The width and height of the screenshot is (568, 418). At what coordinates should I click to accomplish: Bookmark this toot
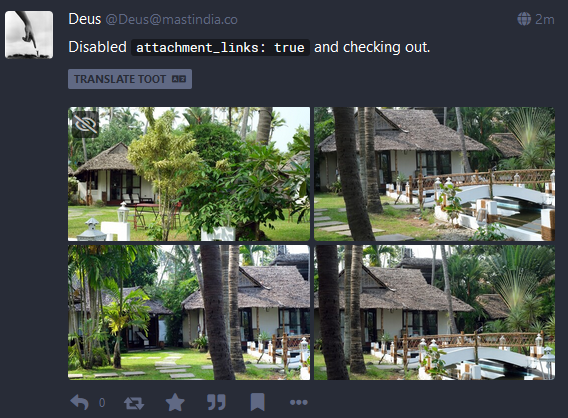click(x=258, y=402)
